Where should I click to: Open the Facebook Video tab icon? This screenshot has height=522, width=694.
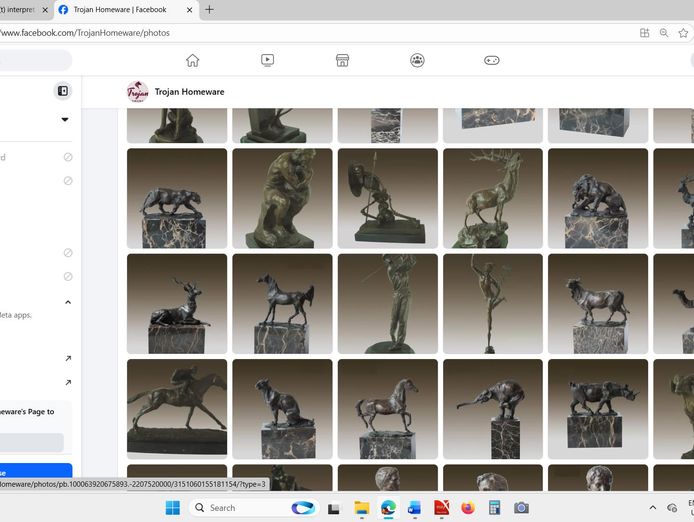(x=267, y=60)
